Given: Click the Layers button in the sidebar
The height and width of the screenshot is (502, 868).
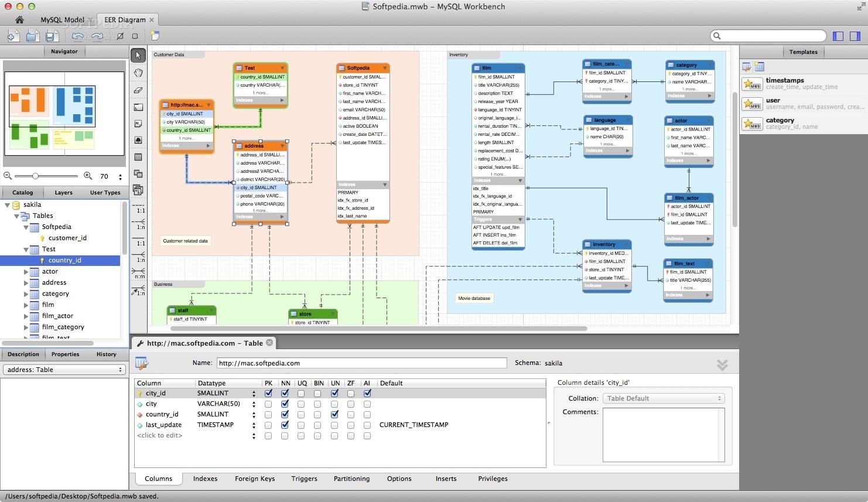Looking at the screenshot, I should click(63, 192).
